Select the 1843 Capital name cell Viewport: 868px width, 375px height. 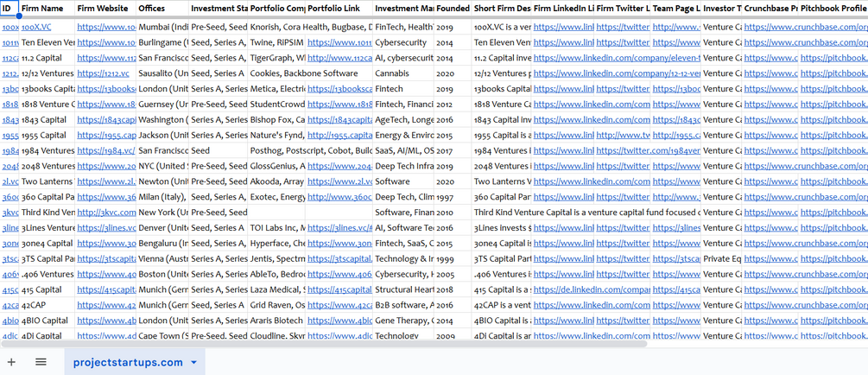point(48,119)
